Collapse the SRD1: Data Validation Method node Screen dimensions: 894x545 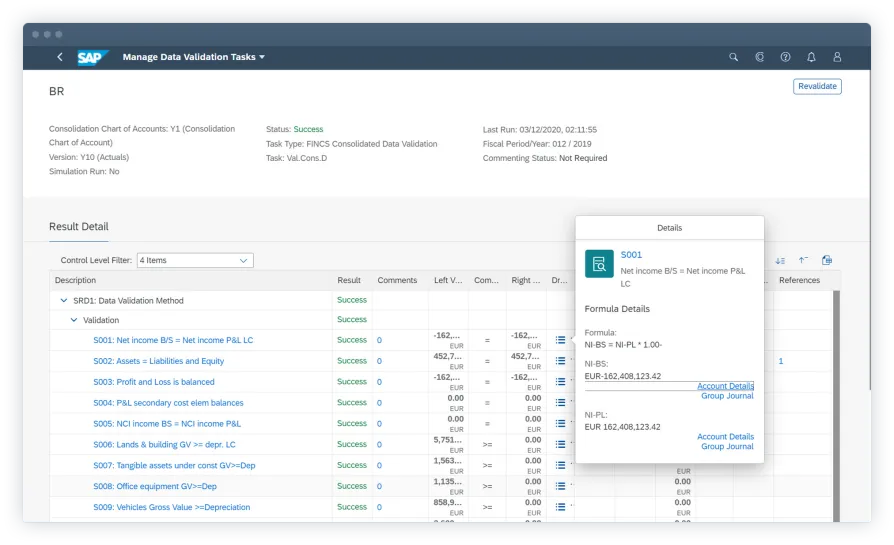pos(63,300)
